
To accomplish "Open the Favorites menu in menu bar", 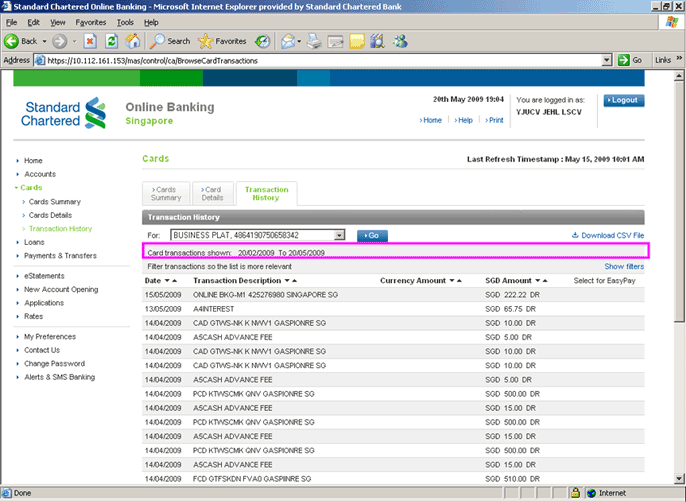I will [x=91, y=22].
